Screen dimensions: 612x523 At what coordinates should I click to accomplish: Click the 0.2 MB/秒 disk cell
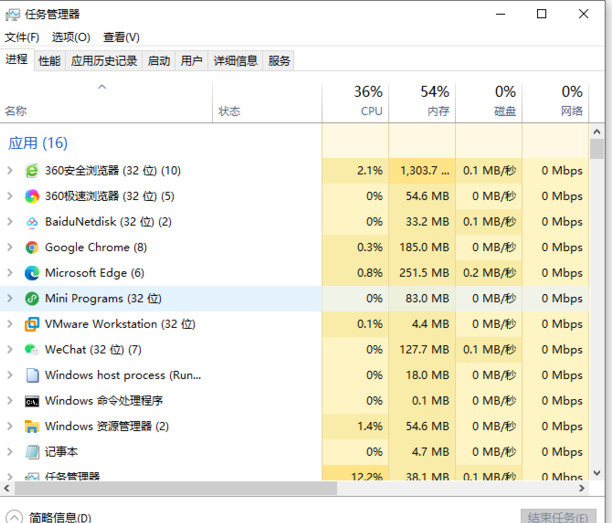(x=489, y=273)
